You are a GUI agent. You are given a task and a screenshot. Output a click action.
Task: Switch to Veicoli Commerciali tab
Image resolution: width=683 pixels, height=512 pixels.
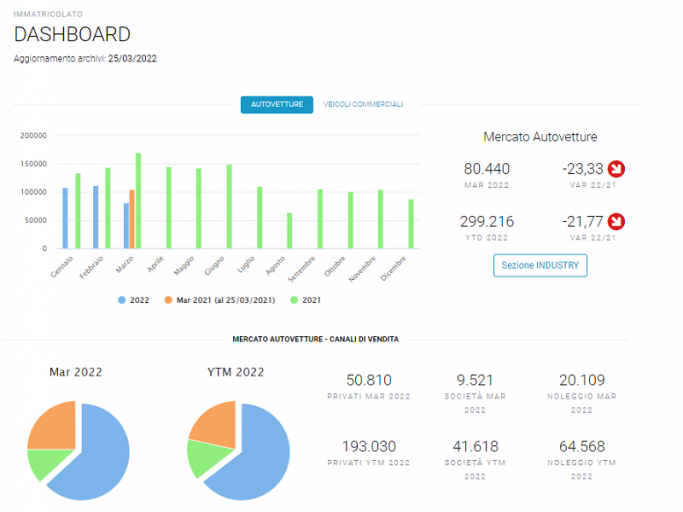click(363, 105)
